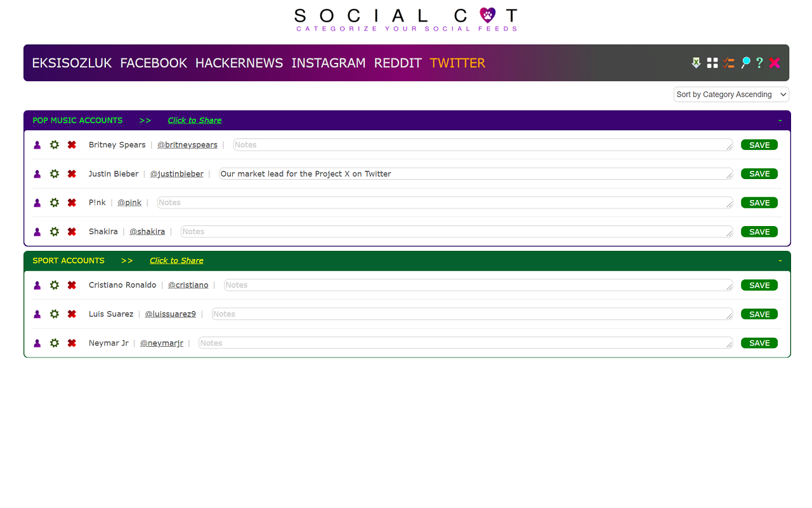Open gear settings for Justin Bieber
812x508 pixels.
pyautogui.click(x=55, y=174)
